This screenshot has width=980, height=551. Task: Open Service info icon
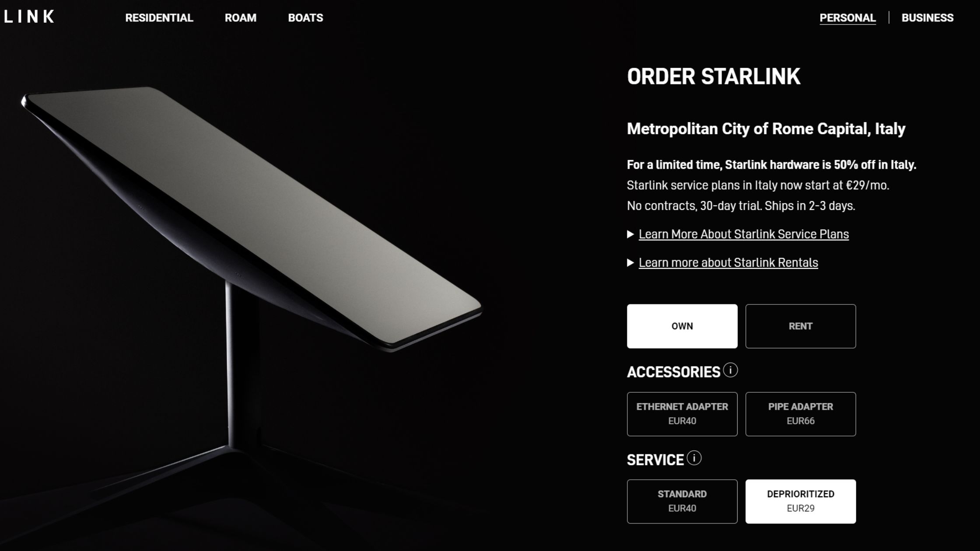click(x=694, y=458)
